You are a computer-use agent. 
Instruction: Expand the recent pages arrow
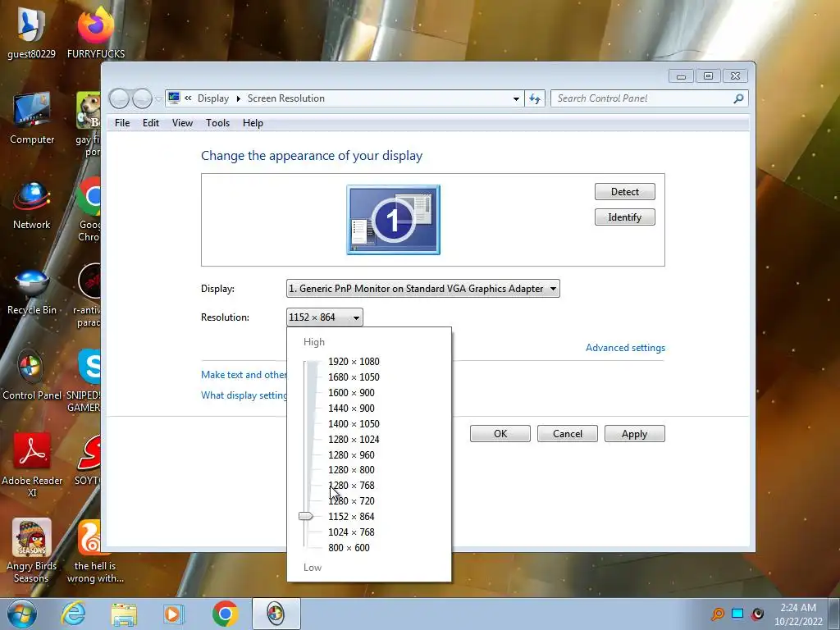click(158, 98)
